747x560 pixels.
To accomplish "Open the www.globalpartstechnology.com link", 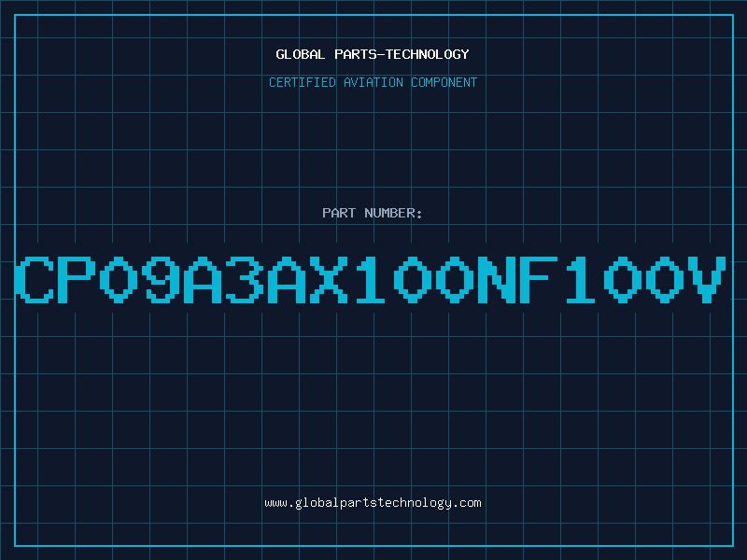I will tap(373, 503).
